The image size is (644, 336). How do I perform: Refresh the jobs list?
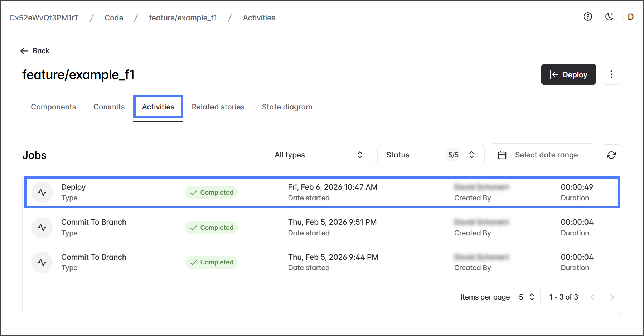point(611,155)
